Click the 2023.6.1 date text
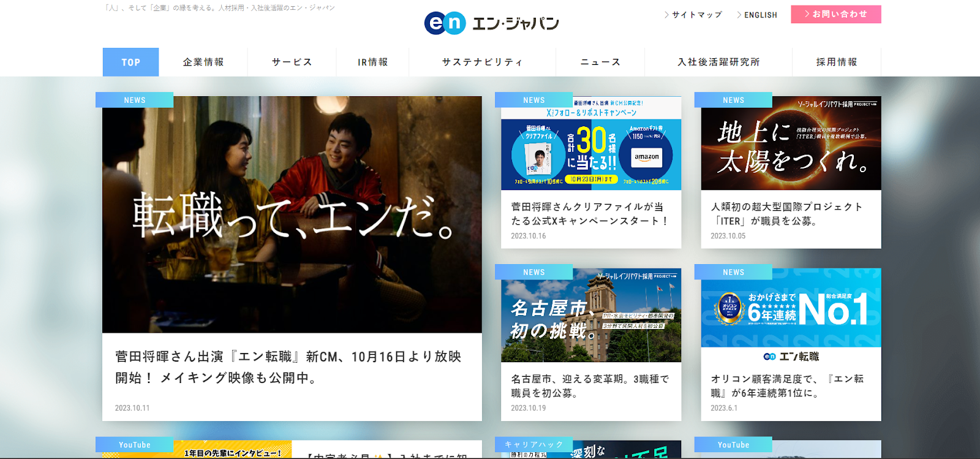The height and width of the screenshot is (459, 980). click(x=724, y=408)
